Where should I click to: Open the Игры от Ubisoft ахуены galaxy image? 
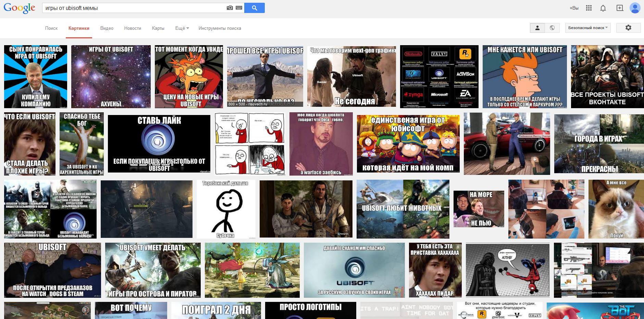(x=111, y=77)
